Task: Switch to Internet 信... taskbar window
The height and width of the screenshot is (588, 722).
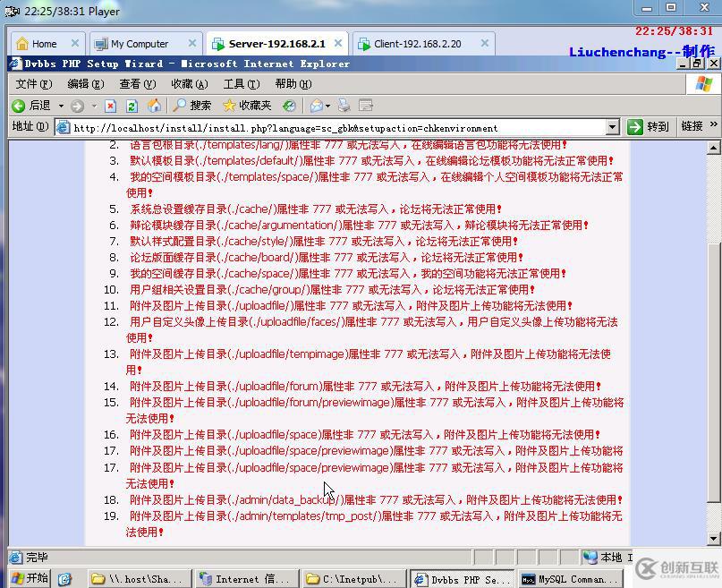Action: (247, 579)
